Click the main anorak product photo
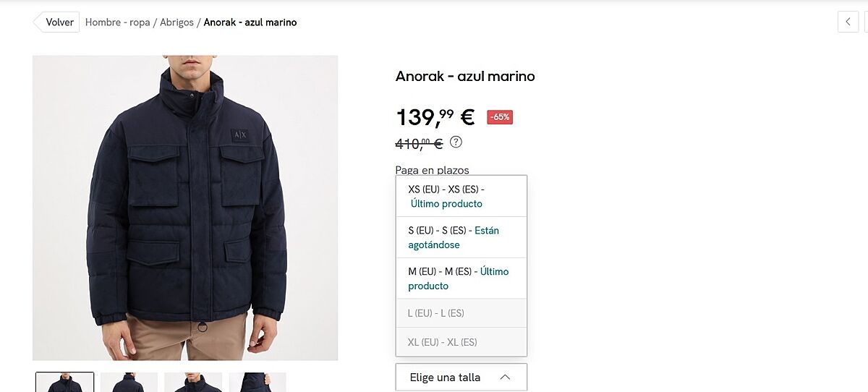This screenshot has width=868, height=392. [185, 208]
